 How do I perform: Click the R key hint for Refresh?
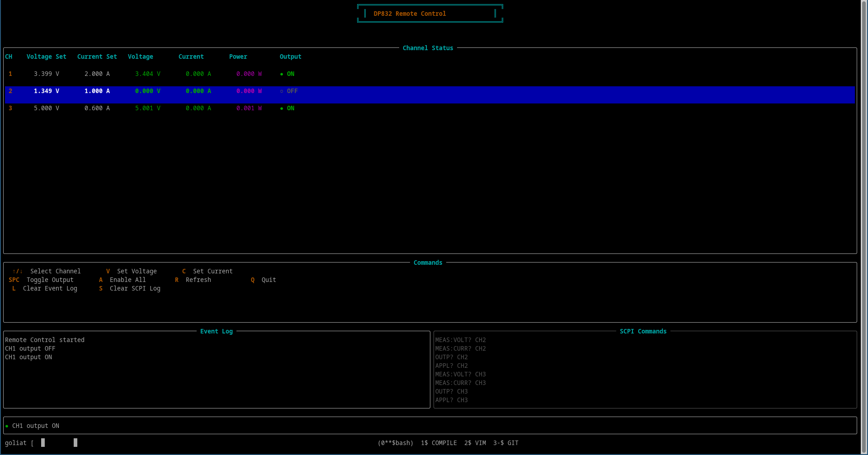click(177, 280)
